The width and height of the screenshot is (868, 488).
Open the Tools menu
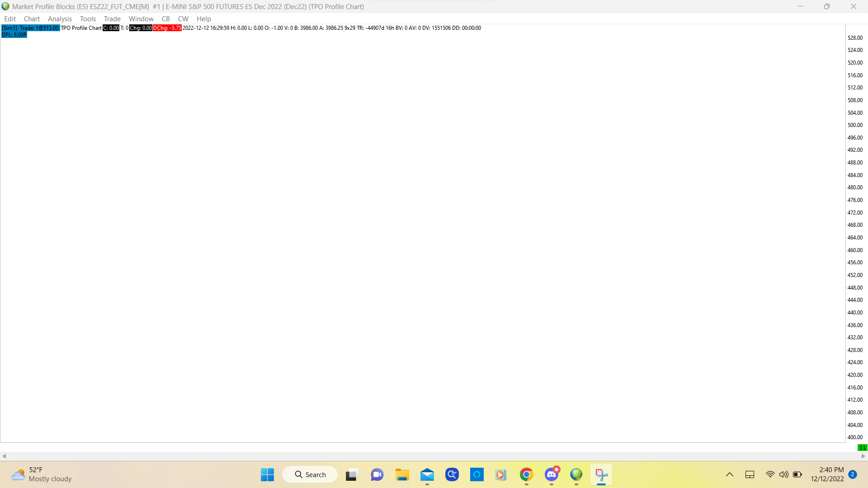[88, 19]
